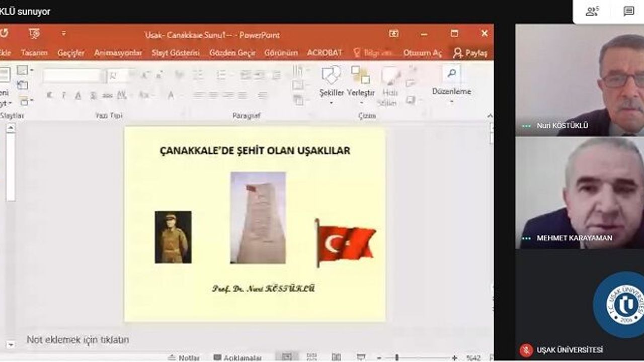Open the participants list icon
This screenshot has width=644, height=362.
click(x=592, y=12)
